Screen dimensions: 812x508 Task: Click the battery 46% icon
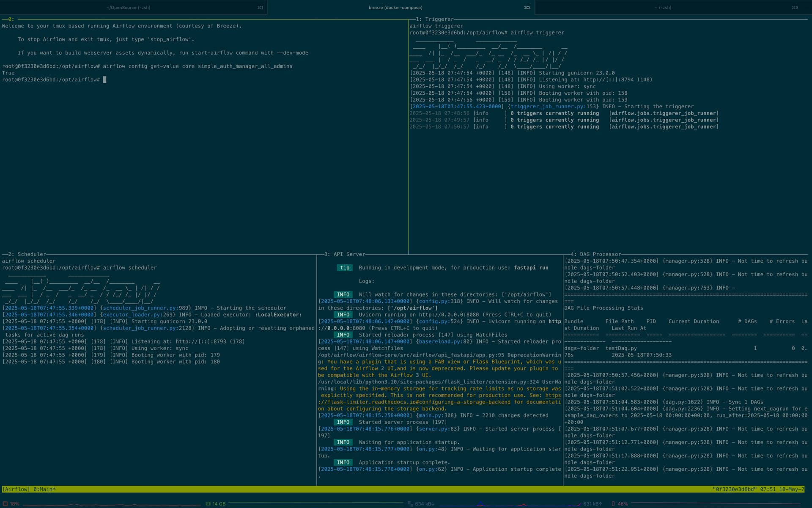[x=613, y=504]
